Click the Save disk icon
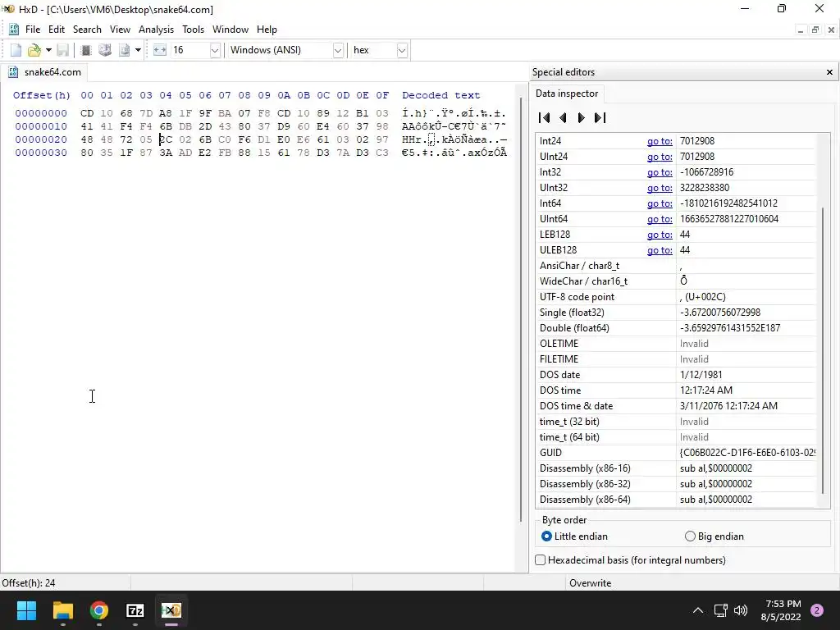This screenshot has height=630, width=840. [x=62, y=50]
